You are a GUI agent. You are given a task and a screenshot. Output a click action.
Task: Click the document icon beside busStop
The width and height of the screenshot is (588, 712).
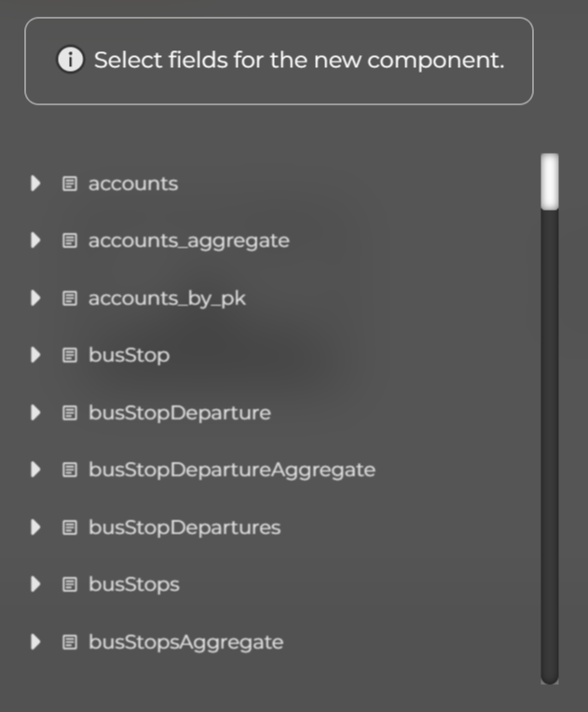coord(70,355)
